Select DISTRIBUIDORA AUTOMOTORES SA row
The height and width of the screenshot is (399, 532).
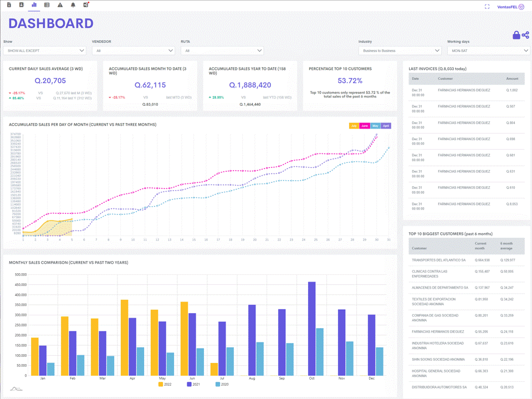click(467, 387)
